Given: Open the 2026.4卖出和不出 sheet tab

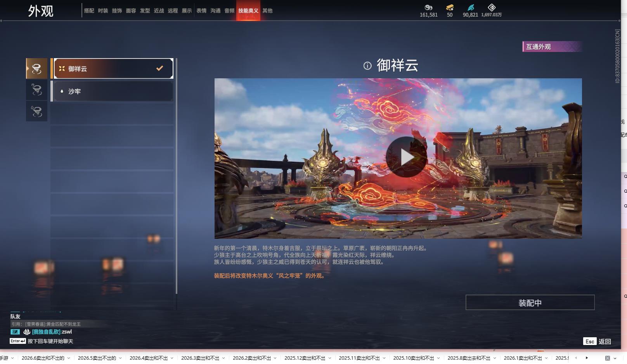Looking at the screenshot, I should [x=149, y=358].
